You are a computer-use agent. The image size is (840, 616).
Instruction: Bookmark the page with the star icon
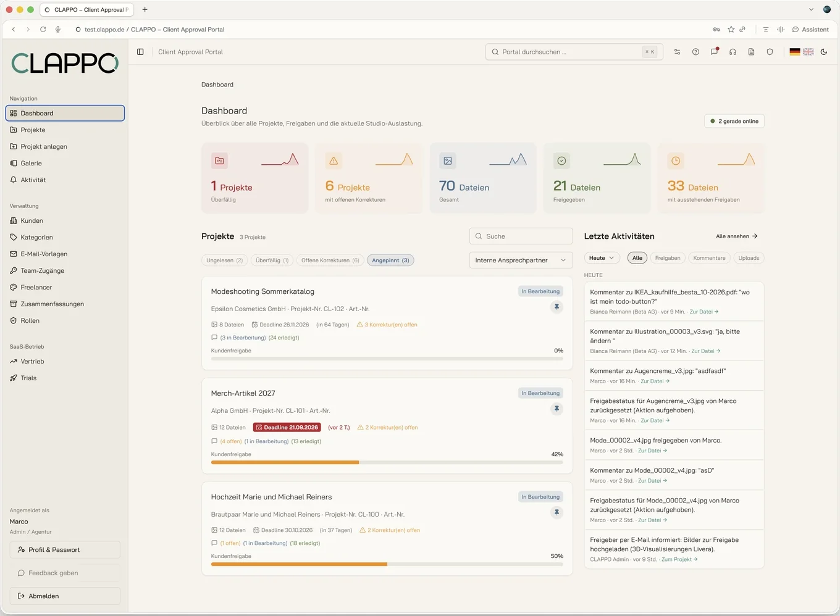(x=731, y=30)
